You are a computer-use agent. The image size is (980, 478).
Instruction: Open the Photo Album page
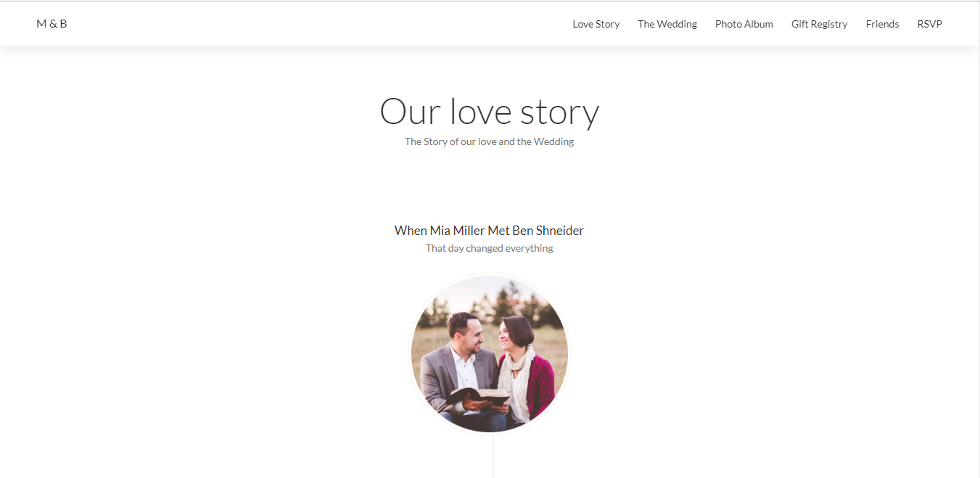pyautogui.click(x=744, y=24)
